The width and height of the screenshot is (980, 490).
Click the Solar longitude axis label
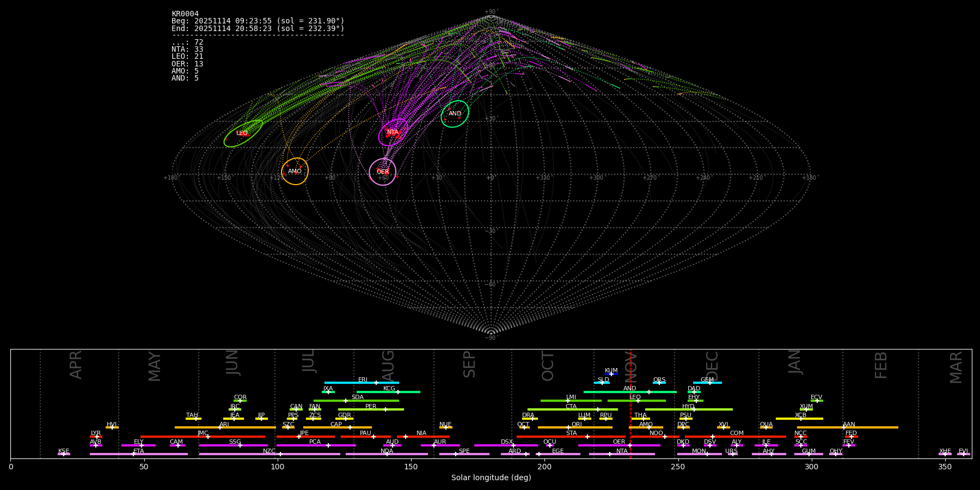click(491, 477)
